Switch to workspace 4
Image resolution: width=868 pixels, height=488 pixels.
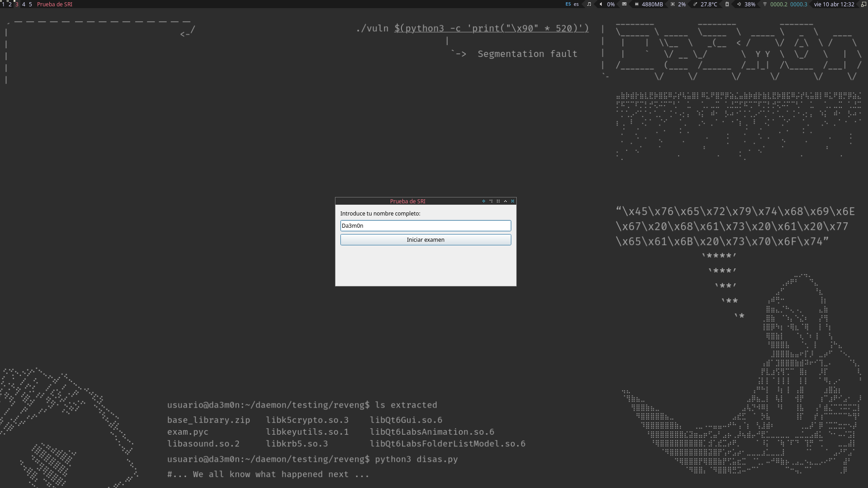point(24,4)
